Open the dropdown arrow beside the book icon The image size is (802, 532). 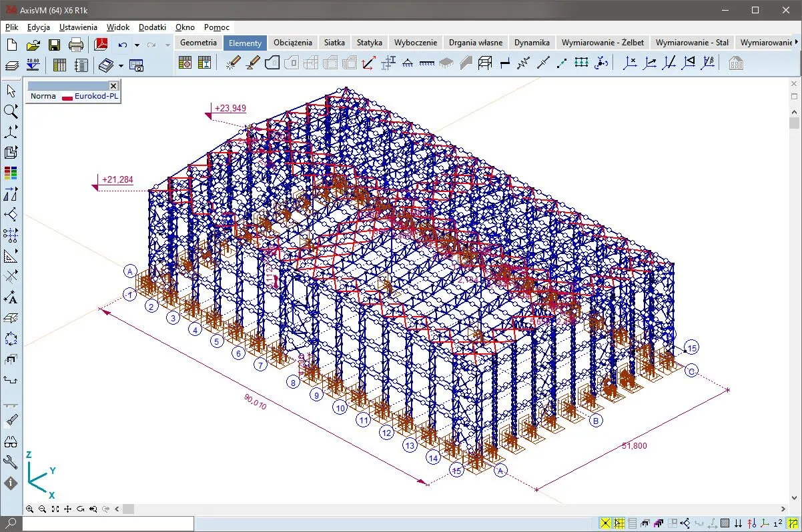click(x=121, y=65)
